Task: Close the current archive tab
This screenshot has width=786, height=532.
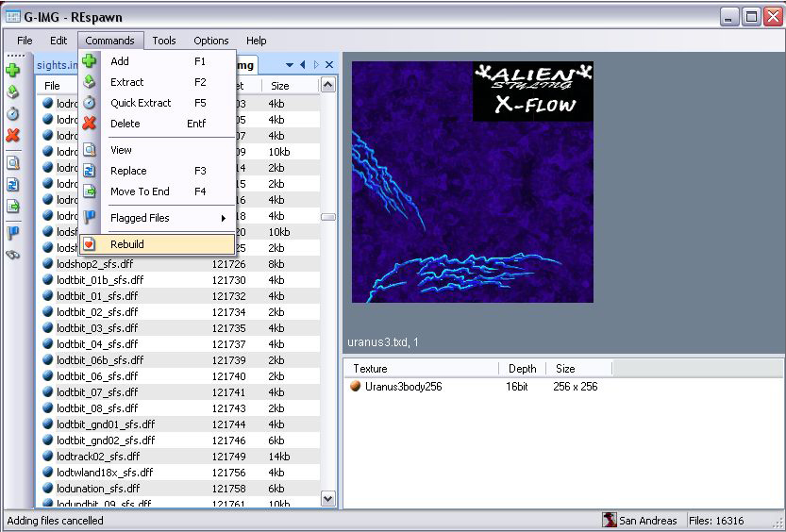Action: coord(329,65)
